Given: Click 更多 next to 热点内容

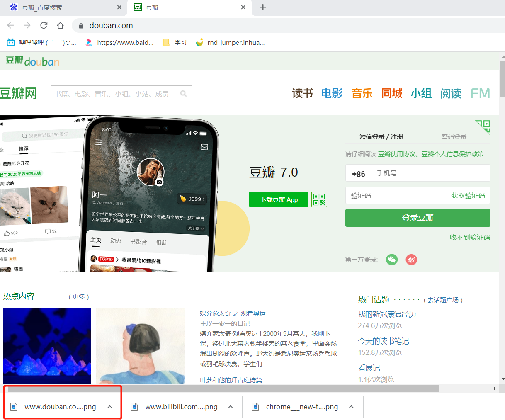Looking at the screenshot, I should 79,296.
